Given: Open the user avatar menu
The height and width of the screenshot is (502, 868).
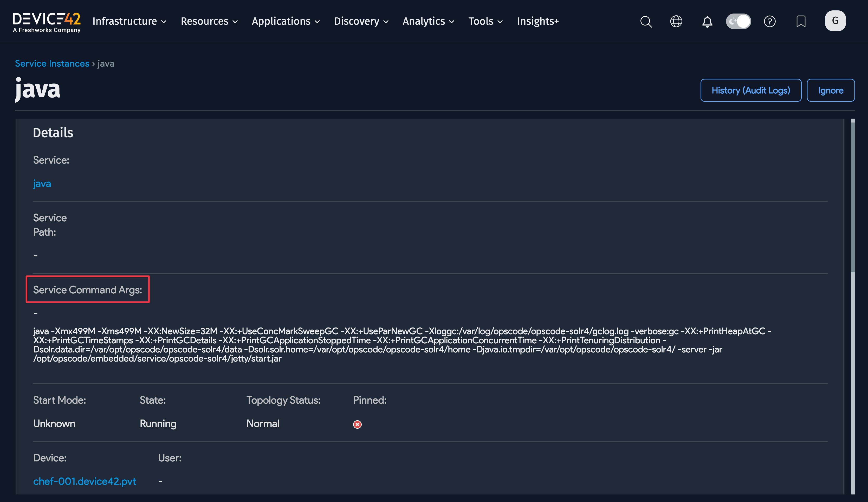Looking at the screenshot, I should tap(835, 21).
